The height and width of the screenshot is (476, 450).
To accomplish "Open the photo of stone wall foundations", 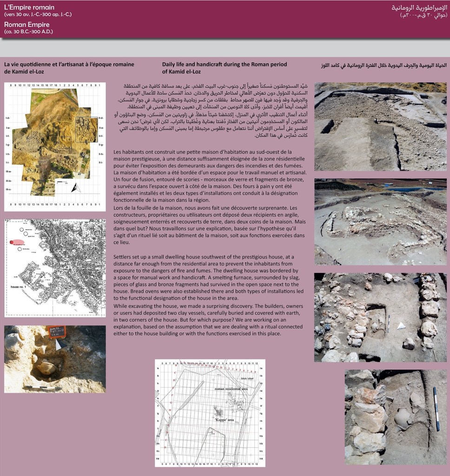I will (x=380, y=222).
